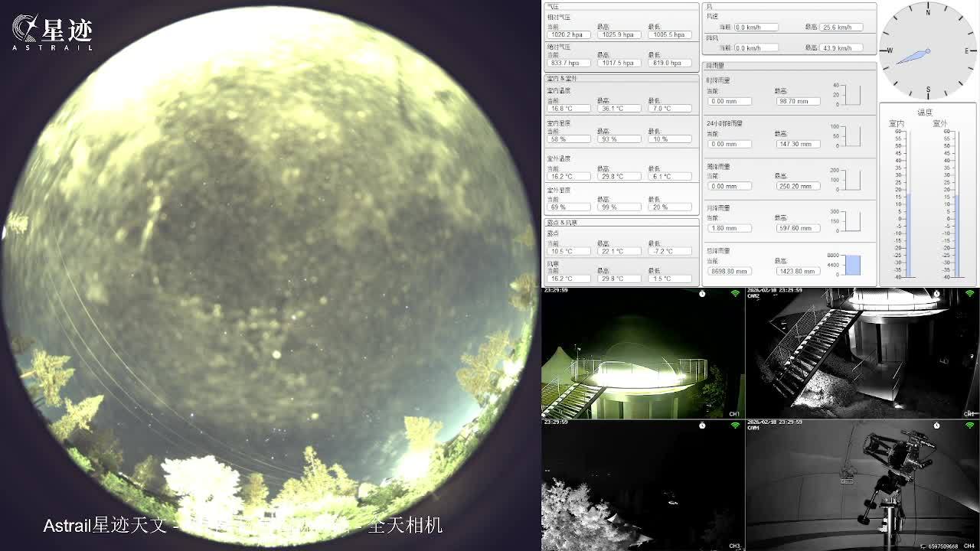Click the wind direction compass needle
The height and width of the screenshot is (551, 980).
[x=914, y=57]
